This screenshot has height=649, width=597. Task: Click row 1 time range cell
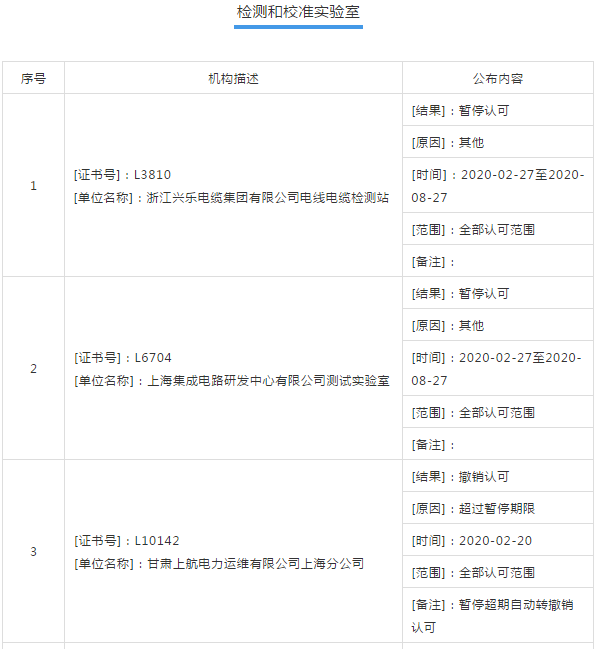tap(498, 185)
